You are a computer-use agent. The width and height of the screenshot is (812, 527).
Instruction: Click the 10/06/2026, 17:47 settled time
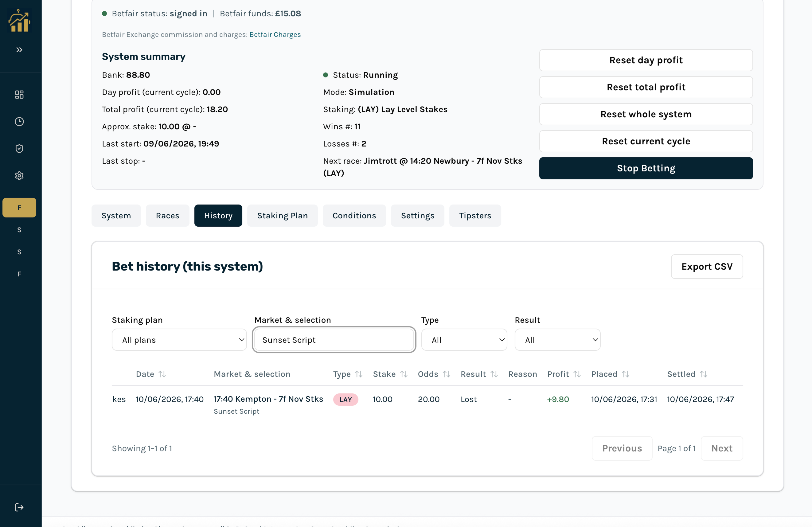coord(701,400)
